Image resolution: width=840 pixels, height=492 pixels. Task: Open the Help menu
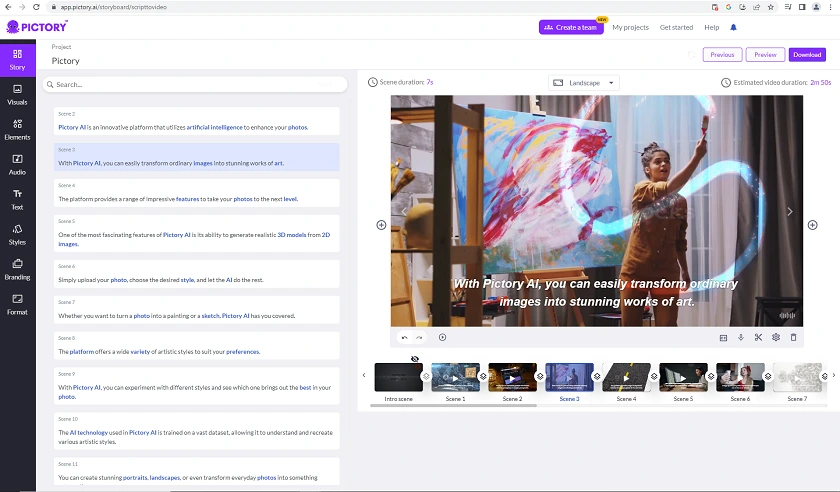[711, 27]
